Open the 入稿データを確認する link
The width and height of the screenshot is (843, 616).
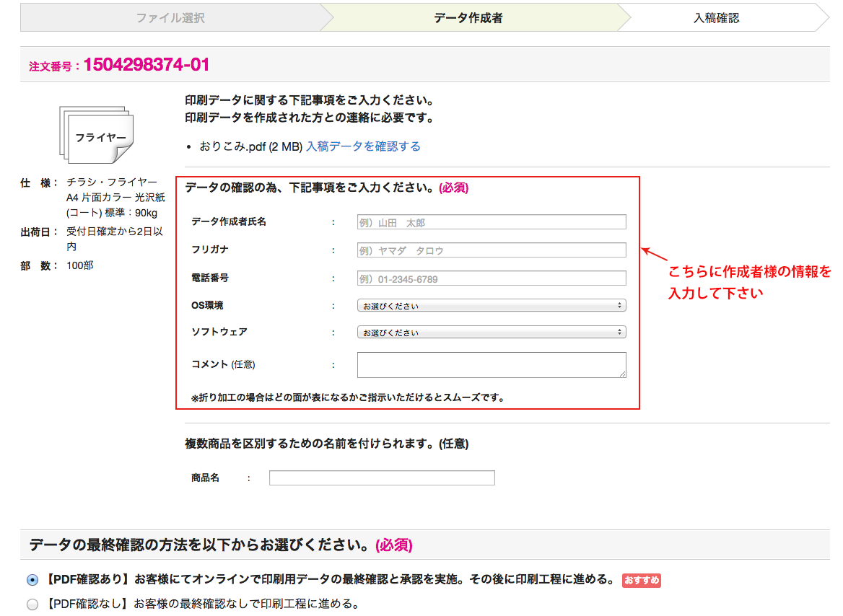point(363,146)
